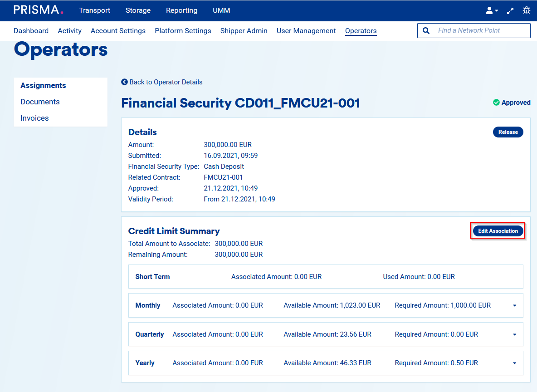Click the PRISMA logo
Image resolution: width=537 pixels, height=392 pixels.
(38, 10)
